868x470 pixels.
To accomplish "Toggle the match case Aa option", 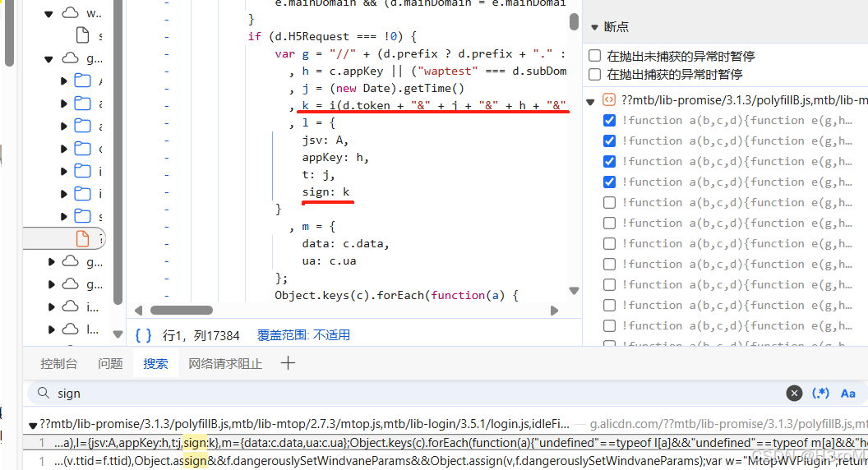I will point(847,393).
